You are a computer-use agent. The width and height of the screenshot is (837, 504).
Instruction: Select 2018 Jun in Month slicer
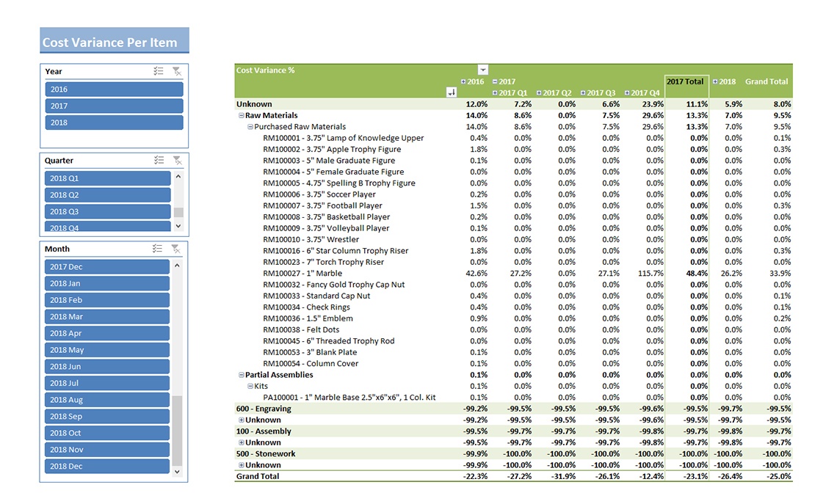(x=106, y=366)
